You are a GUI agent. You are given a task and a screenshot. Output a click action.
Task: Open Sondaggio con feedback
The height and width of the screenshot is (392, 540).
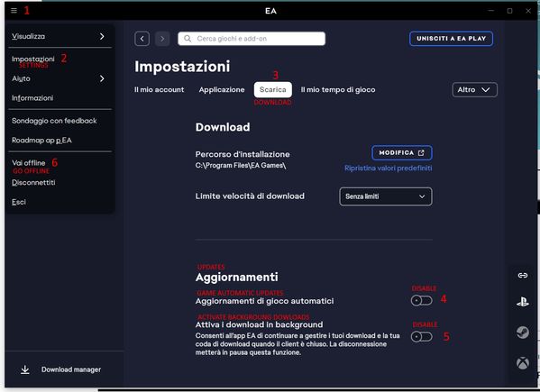point(54,121)
